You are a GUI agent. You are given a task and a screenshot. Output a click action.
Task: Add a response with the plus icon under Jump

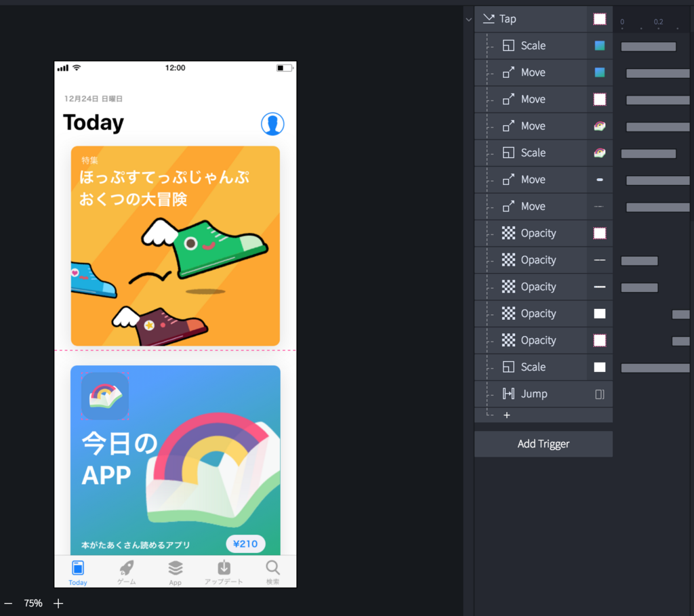[507, 415]
